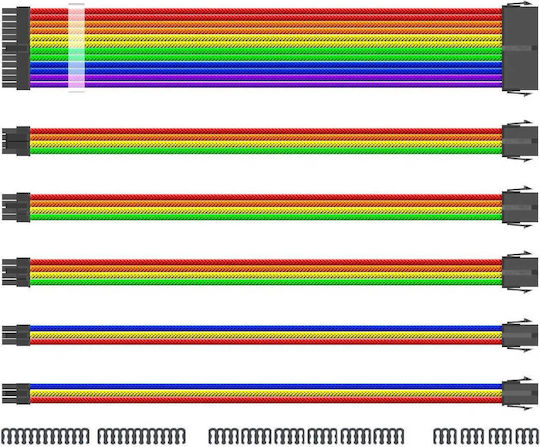Click the leftmost large black cable comb

click(45, 436)
